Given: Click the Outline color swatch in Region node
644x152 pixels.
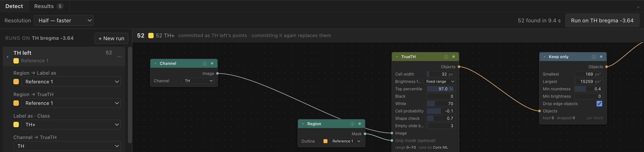Looking at the screenshot, I should 325,141.
